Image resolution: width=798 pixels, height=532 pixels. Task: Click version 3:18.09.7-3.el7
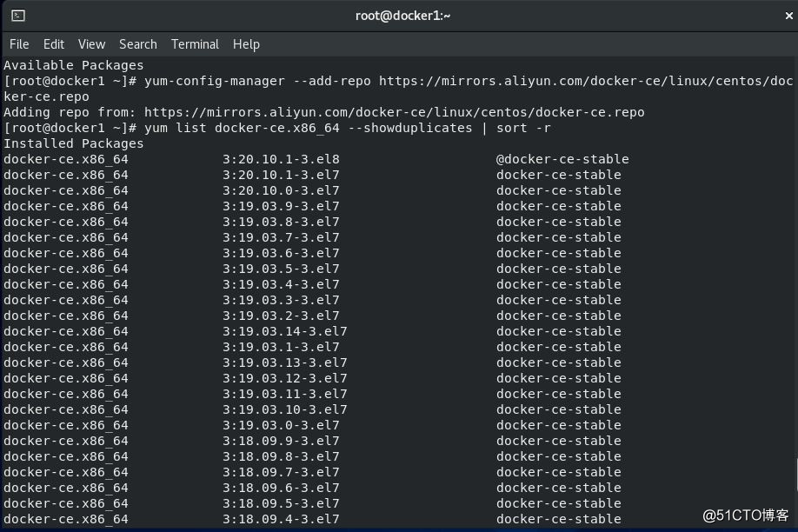click(x=281, y=472)
